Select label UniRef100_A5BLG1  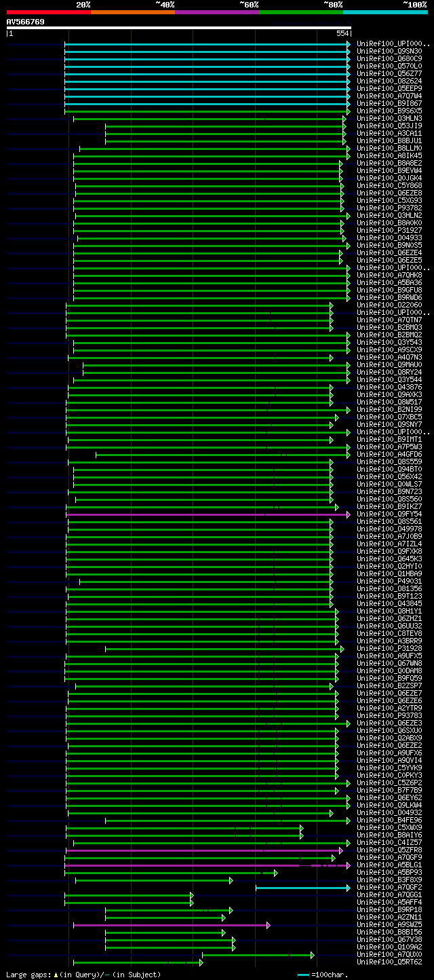click(389, 865)
